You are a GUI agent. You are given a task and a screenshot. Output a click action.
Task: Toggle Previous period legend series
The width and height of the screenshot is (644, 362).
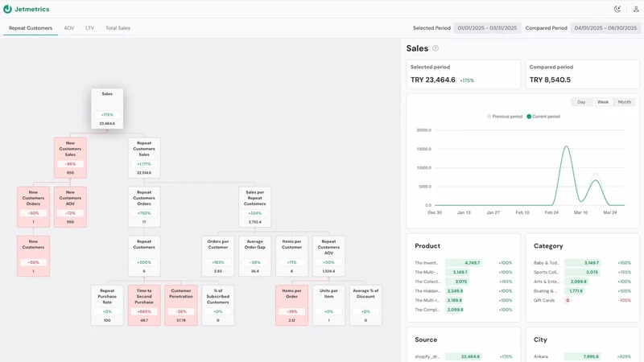click(x=505, y=117)
